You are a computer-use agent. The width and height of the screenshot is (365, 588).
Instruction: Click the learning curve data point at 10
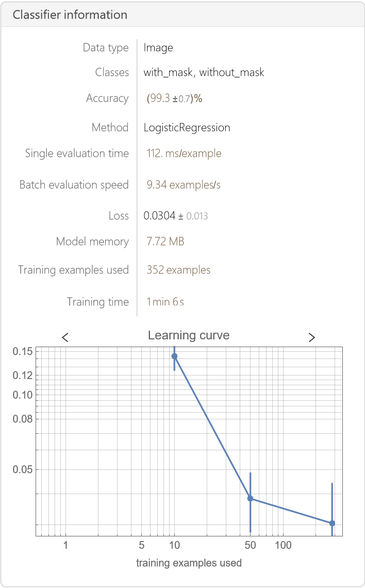pyautogui.click(x=174, y=356)
